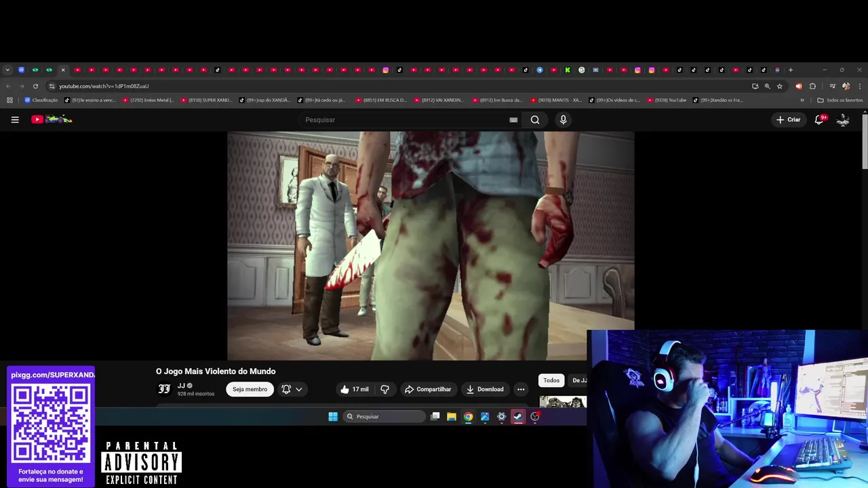Select the De JJ filter chip
The image size is (868, 488).
pyautogui.click(x=578, y=380)
